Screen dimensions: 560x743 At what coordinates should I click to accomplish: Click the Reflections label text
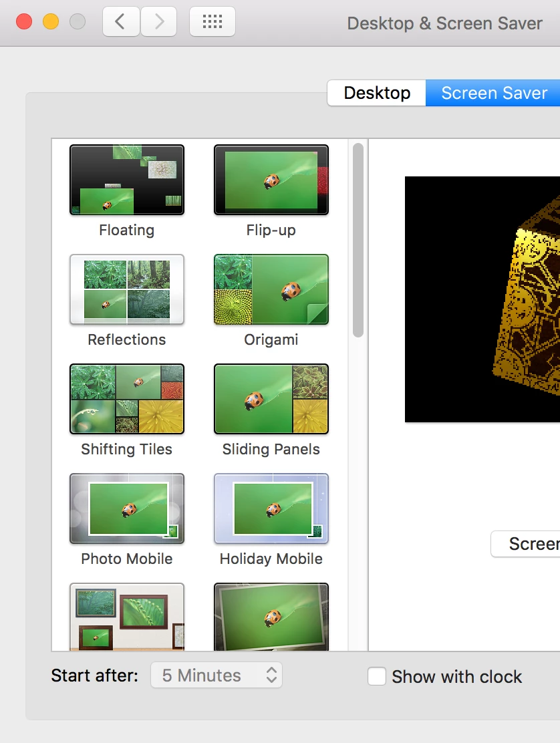click(x=127, y=339)
